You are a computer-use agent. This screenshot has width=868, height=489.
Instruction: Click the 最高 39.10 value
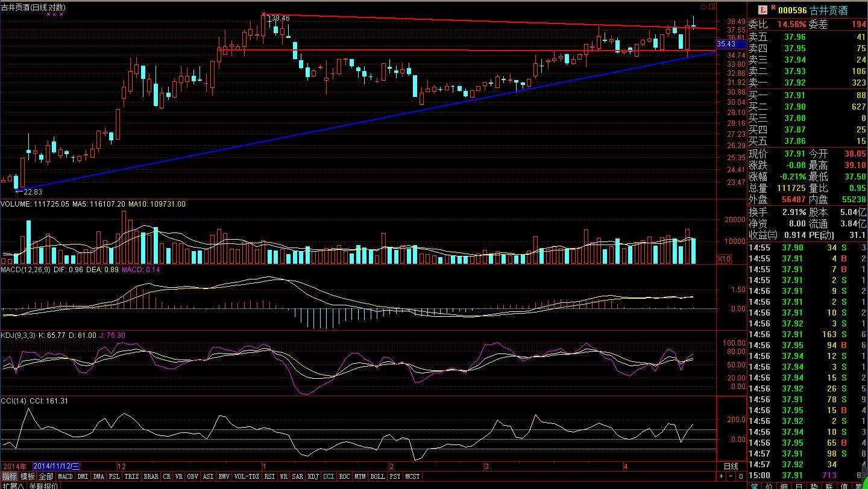click(854, 165)
